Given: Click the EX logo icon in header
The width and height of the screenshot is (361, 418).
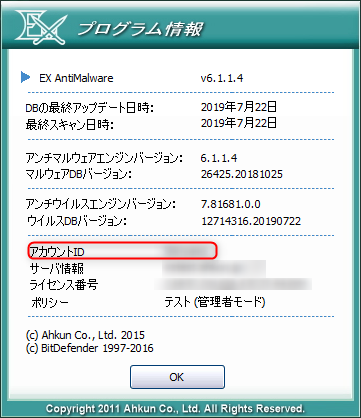Looking at the screenshot, I should tap(41, 27).
